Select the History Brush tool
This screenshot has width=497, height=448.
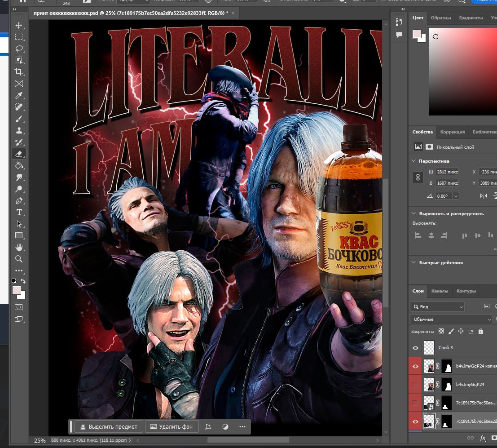19,142
